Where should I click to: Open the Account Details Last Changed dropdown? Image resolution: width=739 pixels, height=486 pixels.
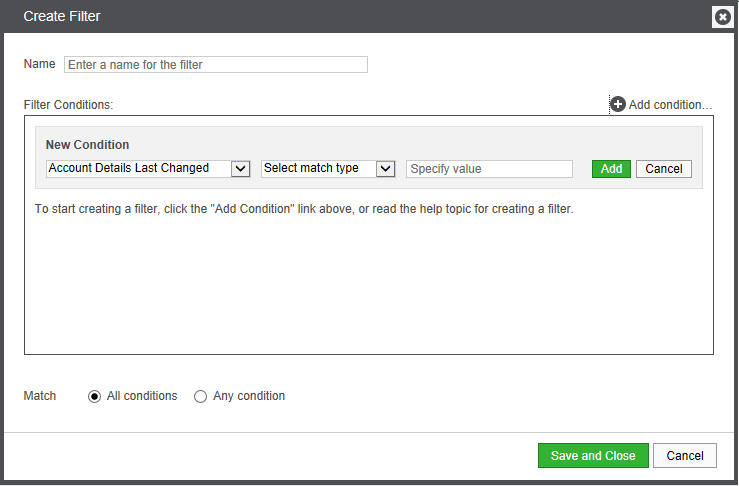pos(139,169)
